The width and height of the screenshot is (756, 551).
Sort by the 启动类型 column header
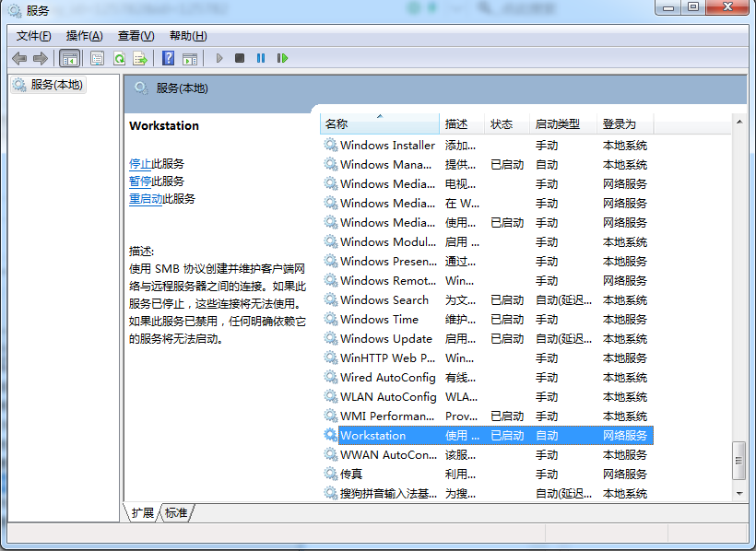(558, 123)
